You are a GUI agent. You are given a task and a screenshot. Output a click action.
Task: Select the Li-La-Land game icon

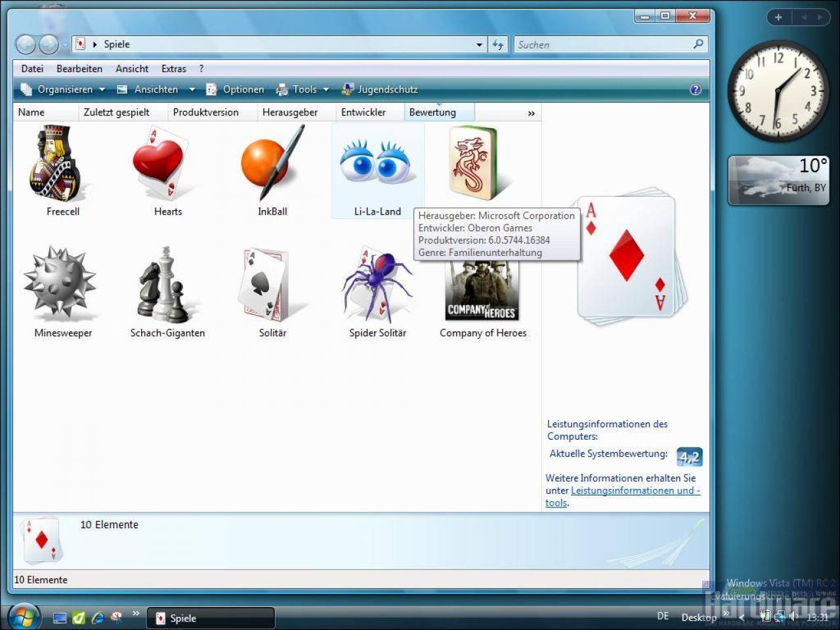point(377,163)
